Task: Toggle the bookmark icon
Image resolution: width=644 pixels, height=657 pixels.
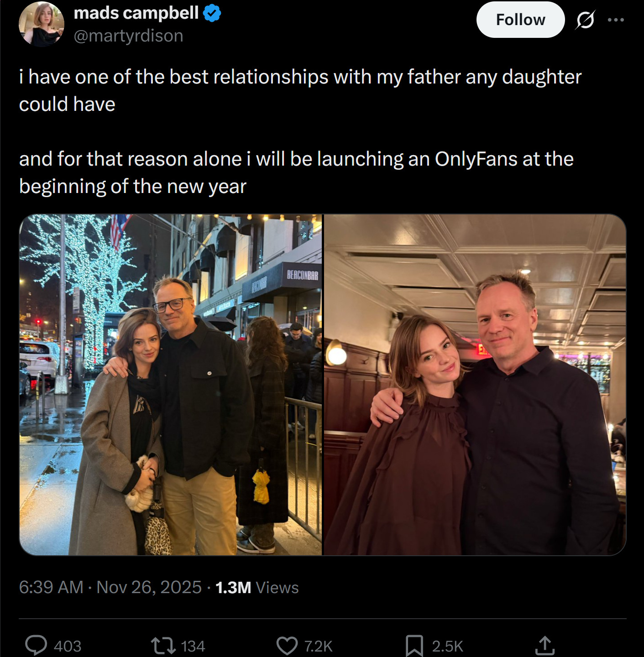Action: point(414,646)
